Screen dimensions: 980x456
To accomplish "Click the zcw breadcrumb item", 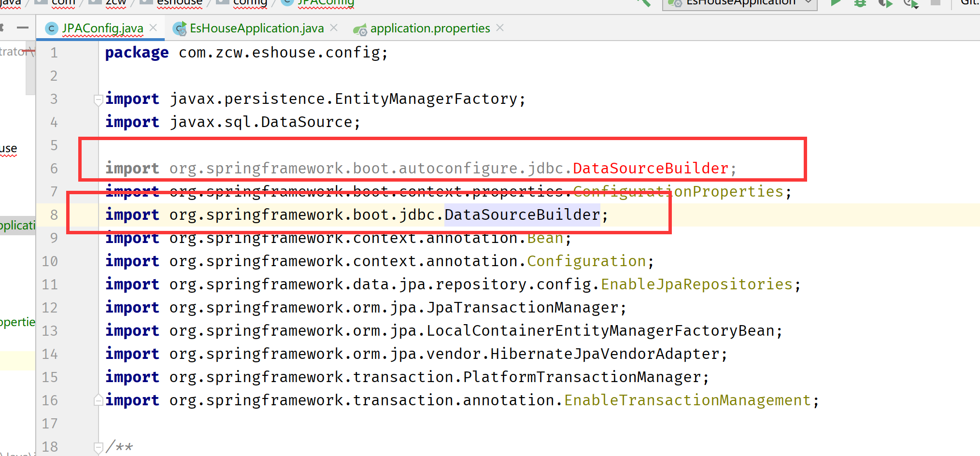I will [x=116, y=2].
